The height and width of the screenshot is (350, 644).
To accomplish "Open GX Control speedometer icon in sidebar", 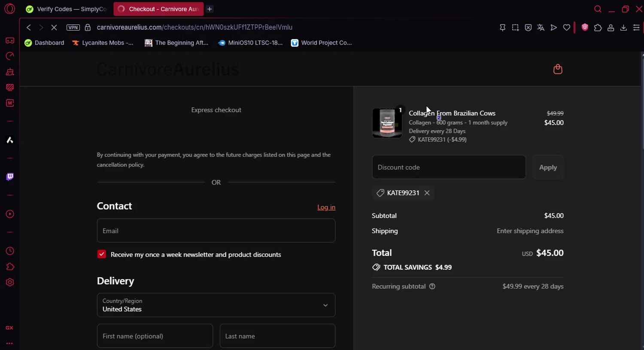I will tap(10, 56).
